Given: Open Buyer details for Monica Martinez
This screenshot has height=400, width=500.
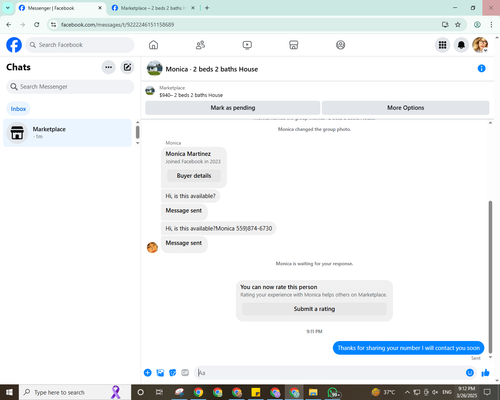Looking at the screenshot, I should click(x=194, y=176).
